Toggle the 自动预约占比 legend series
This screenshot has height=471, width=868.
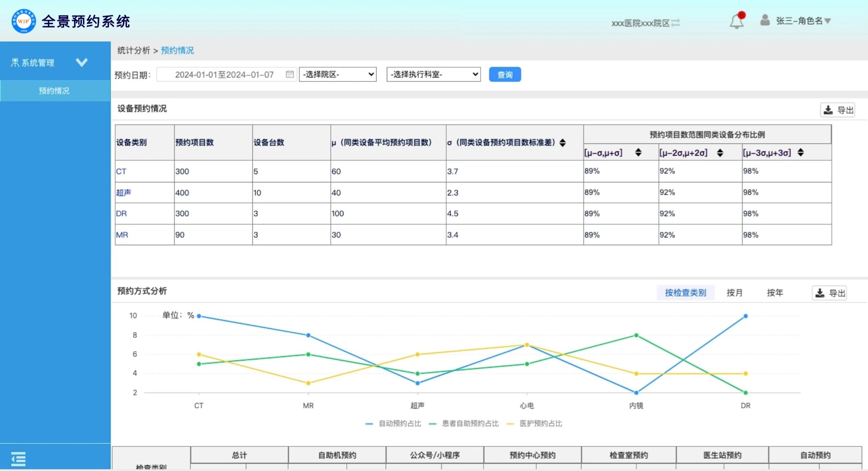393,423
